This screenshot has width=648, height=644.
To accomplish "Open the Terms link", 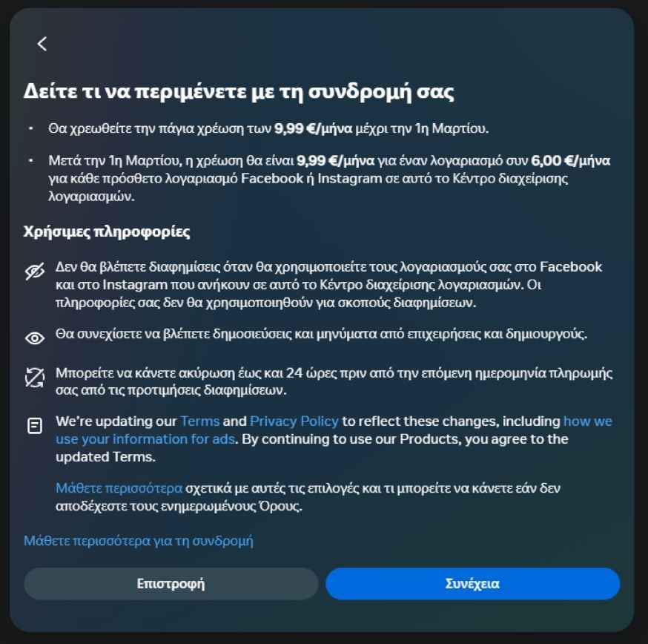I will pyautogui.click(x=200, y=421).
